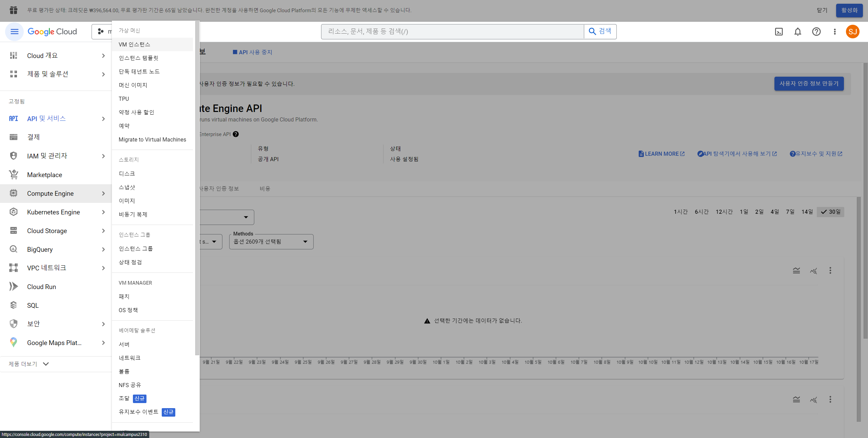Choose VM 인스턴스 from the submenu

135,44
